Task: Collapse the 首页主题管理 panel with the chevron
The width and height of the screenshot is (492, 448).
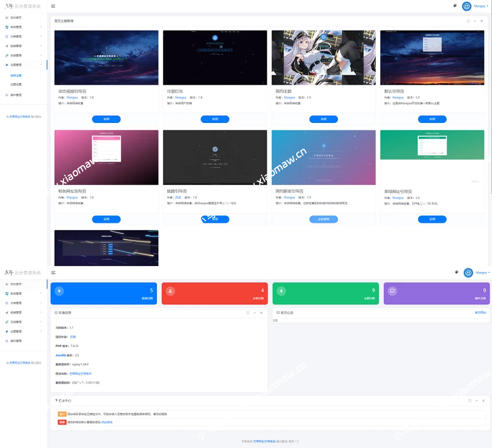Action: tap(475, 21)
